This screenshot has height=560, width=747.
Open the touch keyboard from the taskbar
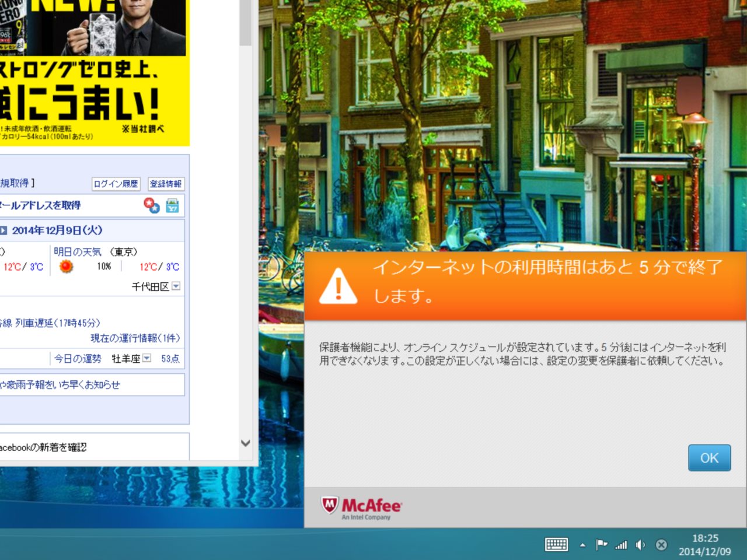[556, 544]
